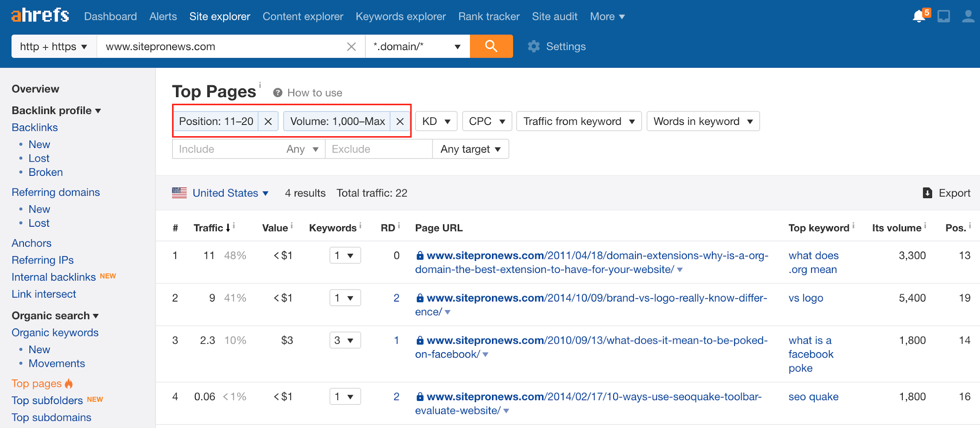Remove the Volume: 1,000–Max filter
The width and height of the screenshot is (980, 428).
400,121
